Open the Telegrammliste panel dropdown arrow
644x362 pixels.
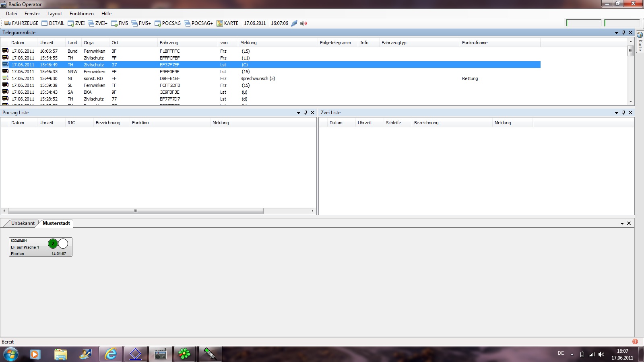617,33
